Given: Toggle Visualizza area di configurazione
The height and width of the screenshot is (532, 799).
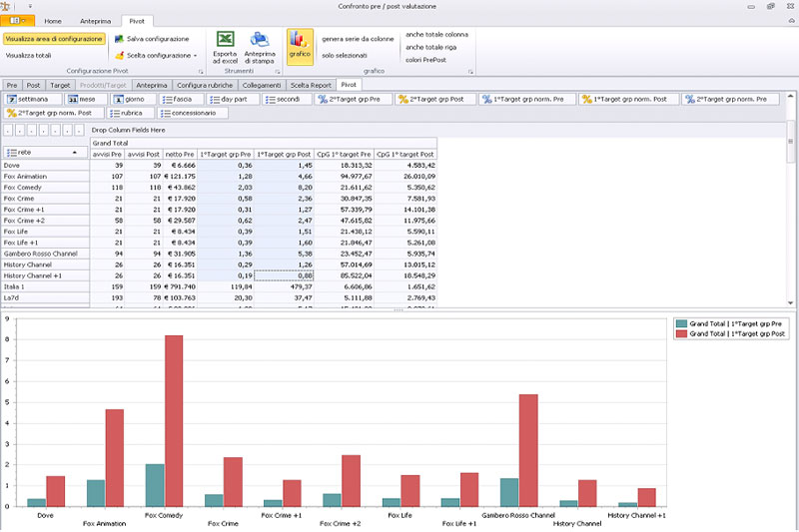Looking at the screenshot, I should click(53, 39).
